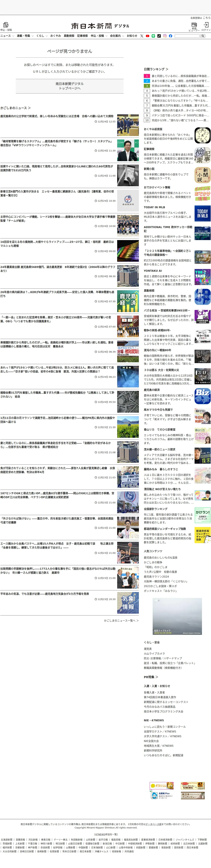Open the データベース部 contact link
The image size is (211, 868).
[x=154, y=824]
